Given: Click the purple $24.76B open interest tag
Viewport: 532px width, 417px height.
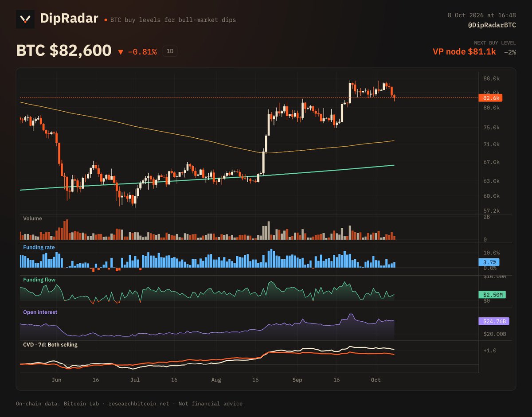Looking at the screenshot, I should point(494,321).
